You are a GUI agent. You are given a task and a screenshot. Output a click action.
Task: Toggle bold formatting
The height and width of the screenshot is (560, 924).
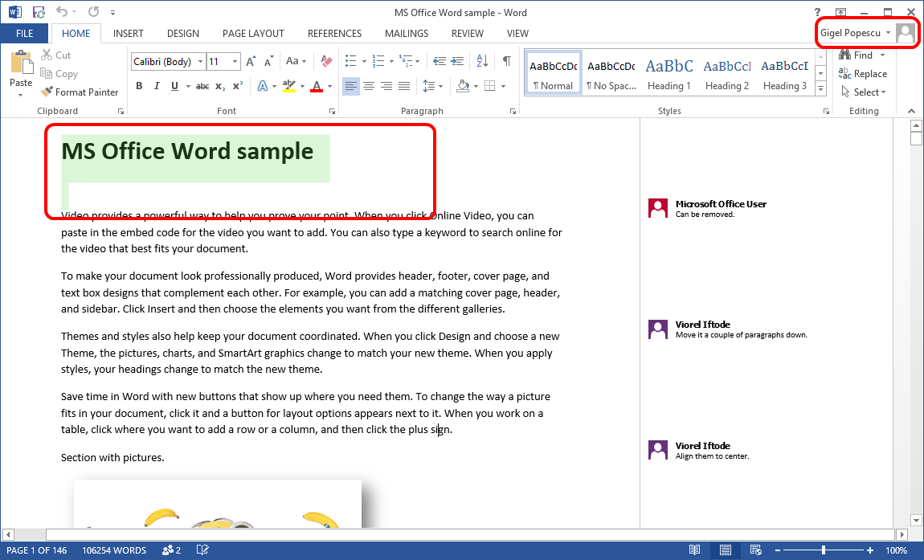click(139, 86)
